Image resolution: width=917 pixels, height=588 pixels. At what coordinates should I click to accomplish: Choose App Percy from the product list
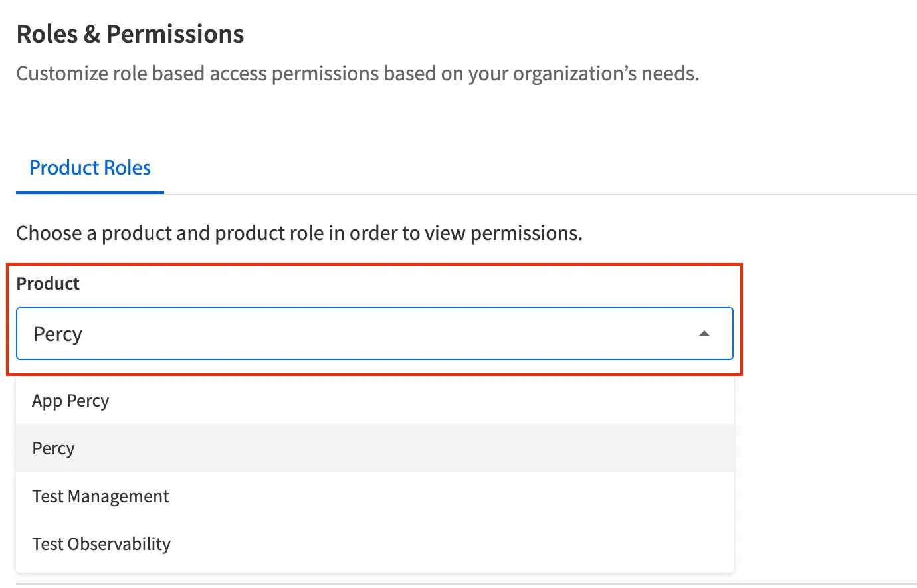(x=70, y=401)
